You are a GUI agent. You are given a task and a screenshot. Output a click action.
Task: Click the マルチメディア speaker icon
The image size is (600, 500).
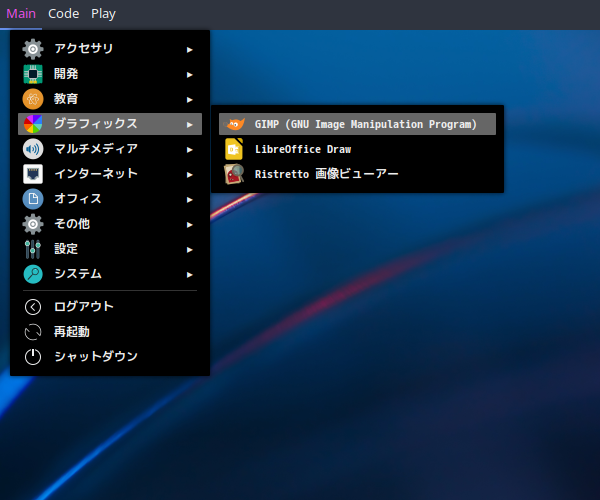33,149
